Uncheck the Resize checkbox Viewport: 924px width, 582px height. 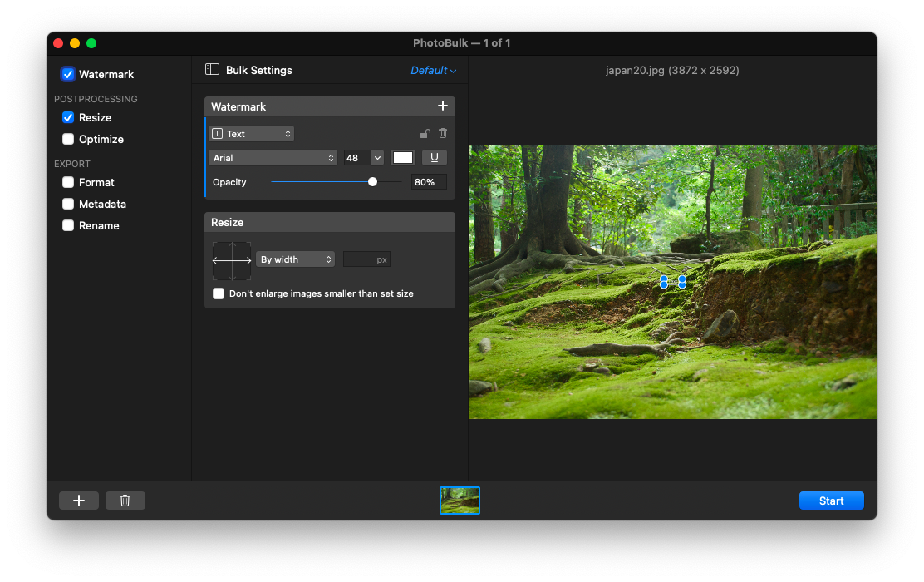(x=68, y=117)
